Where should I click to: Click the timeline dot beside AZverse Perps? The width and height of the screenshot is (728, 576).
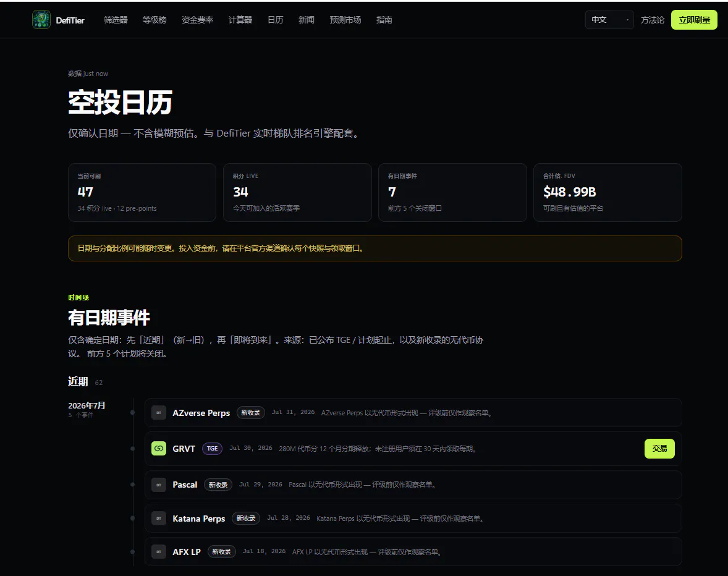click(x=133, y=413)
